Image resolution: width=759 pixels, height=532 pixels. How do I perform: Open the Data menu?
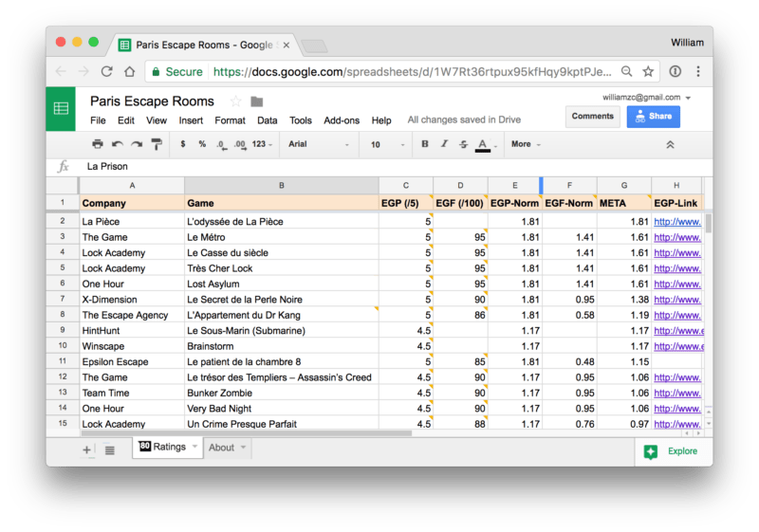click(x=268, y=120)
